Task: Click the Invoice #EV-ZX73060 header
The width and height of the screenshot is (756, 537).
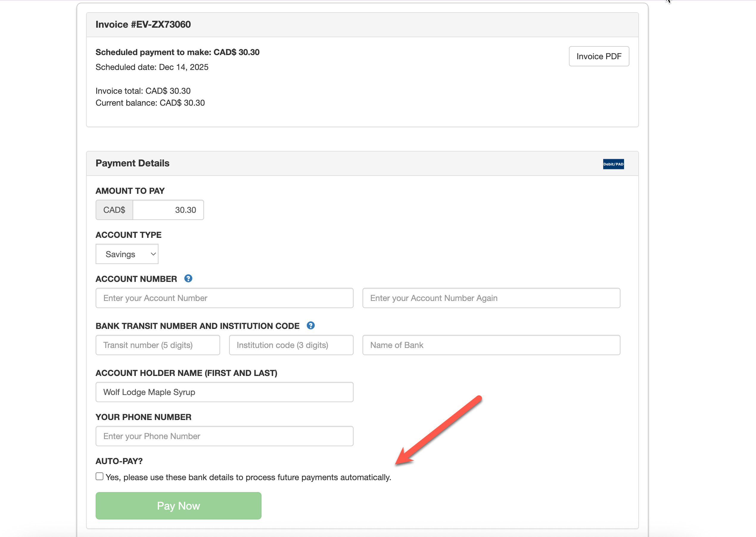Action: coord(143,24)
